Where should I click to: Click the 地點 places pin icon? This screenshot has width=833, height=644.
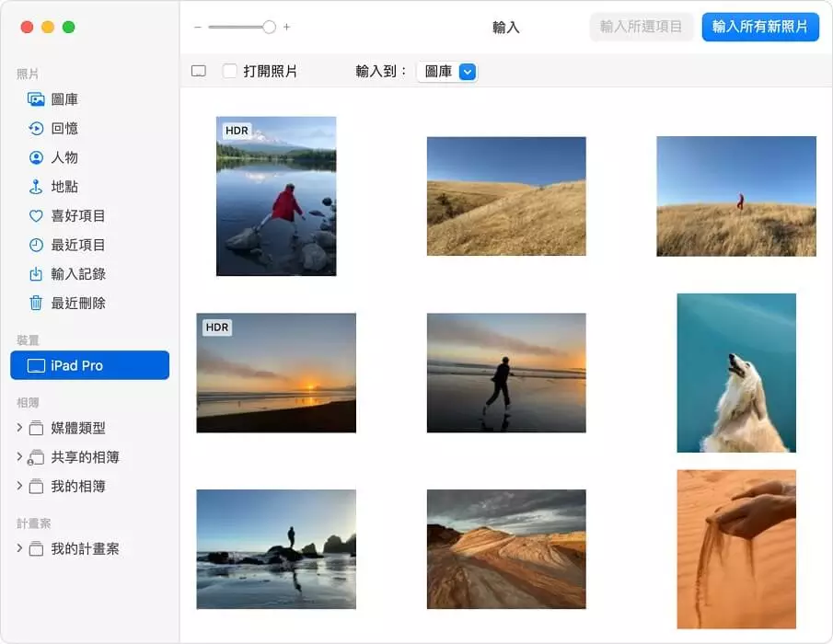tap(36, 187)
